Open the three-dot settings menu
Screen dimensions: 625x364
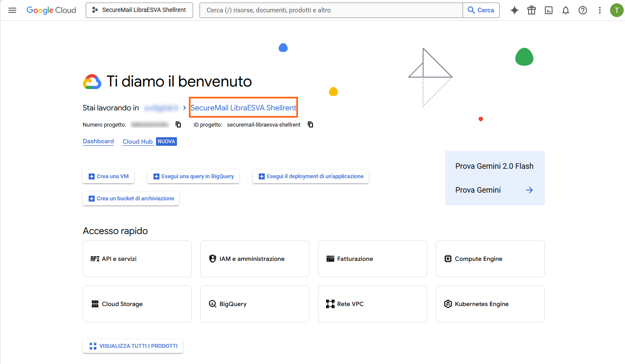(600, 10)
